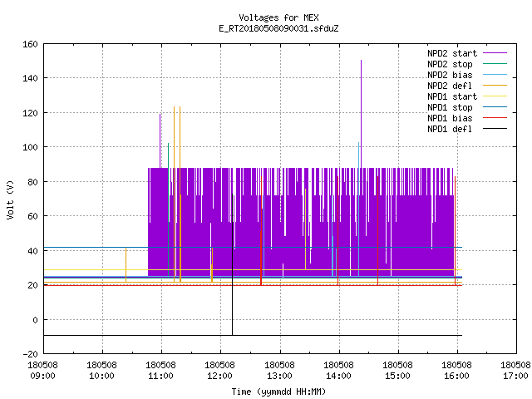Click the purple NPD2 start legend line

pyautogui.click(x=495, y=53)
